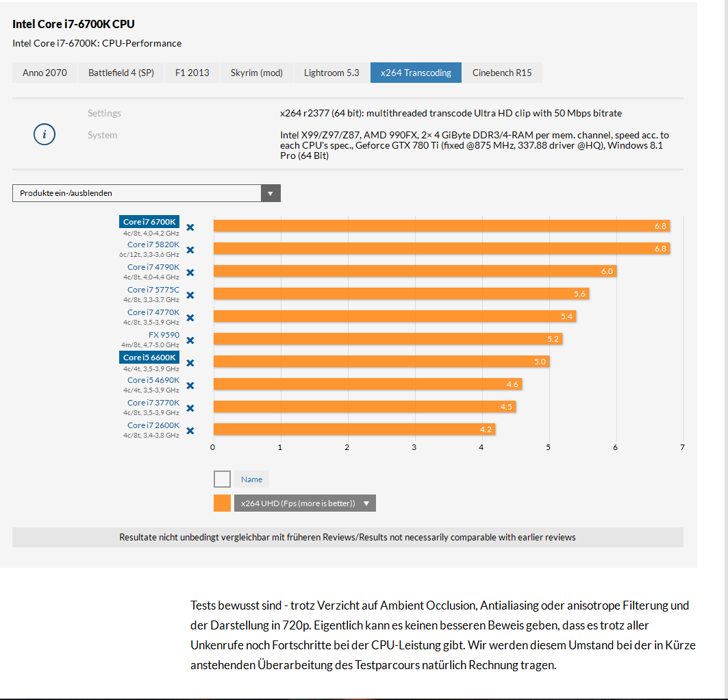
Task: Remove FX 9590 with its X icon
Action: click(190, 340)
